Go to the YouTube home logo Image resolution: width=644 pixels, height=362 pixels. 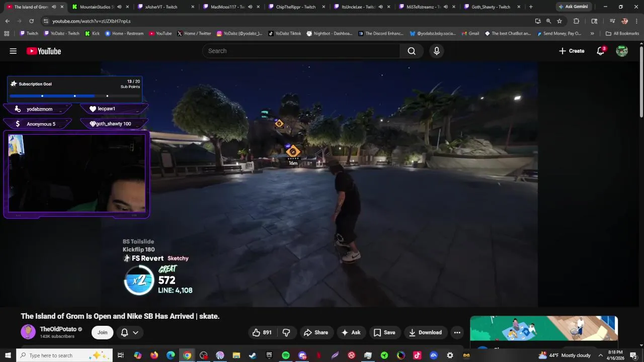(x=44, y=51)
